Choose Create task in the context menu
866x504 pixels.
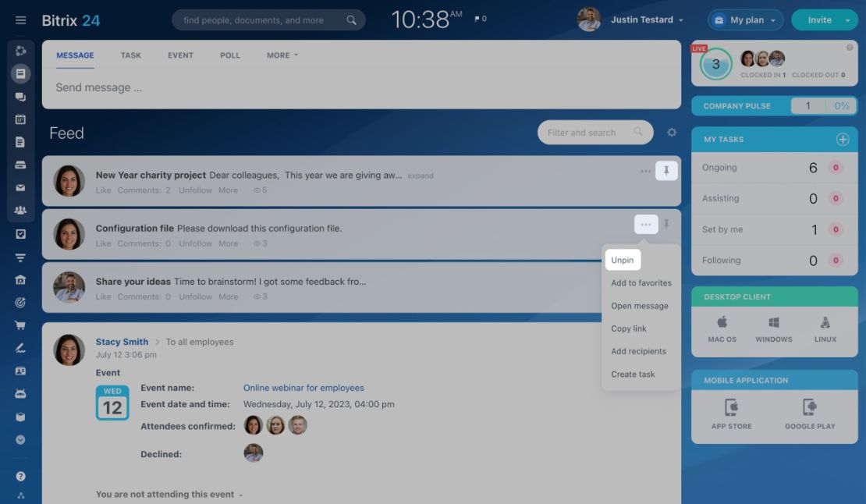click(x=633, y=374)
